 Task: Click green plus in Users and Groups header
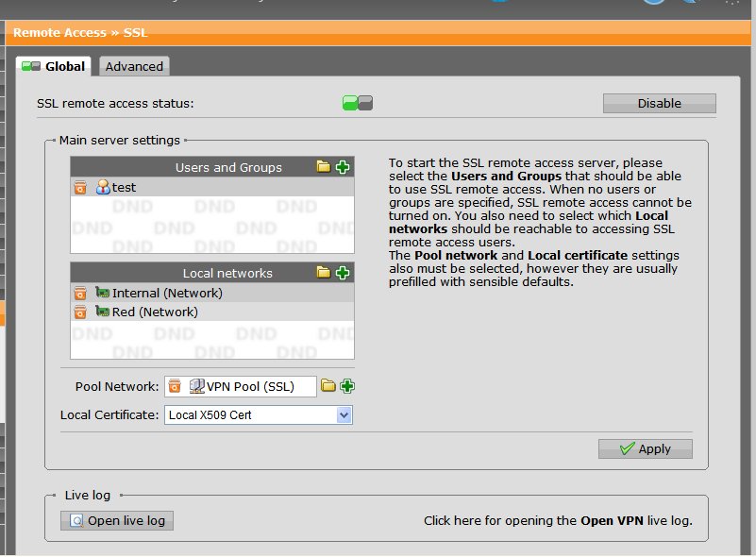(343, 167)
